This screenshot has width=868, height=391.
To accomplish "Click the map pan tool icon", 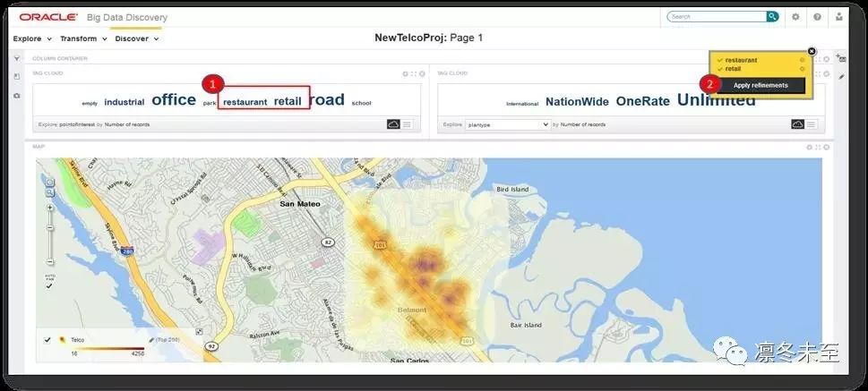I will pyautogui.click(x=50, y=183).
